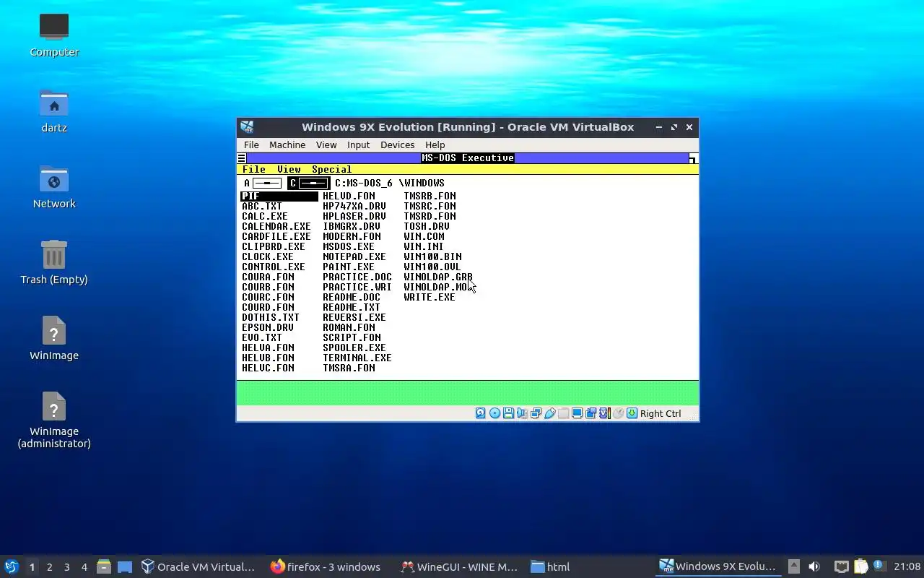Open VirtualBox File menu
The height and width of the screenshot is (578, 924).
click(x=251, y=144)
